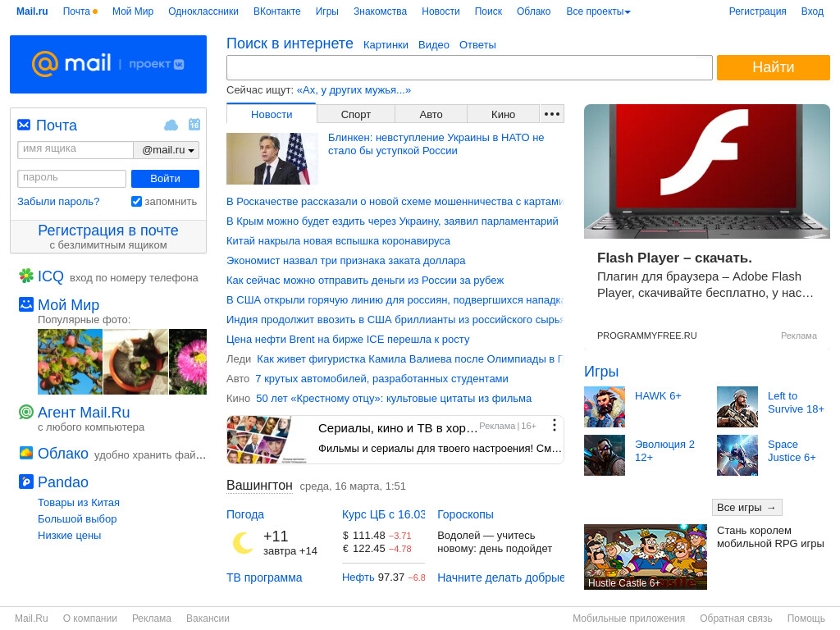840x630 pixels.
Task: Click the envelope icon beside Почта
Action: point(24,125)
